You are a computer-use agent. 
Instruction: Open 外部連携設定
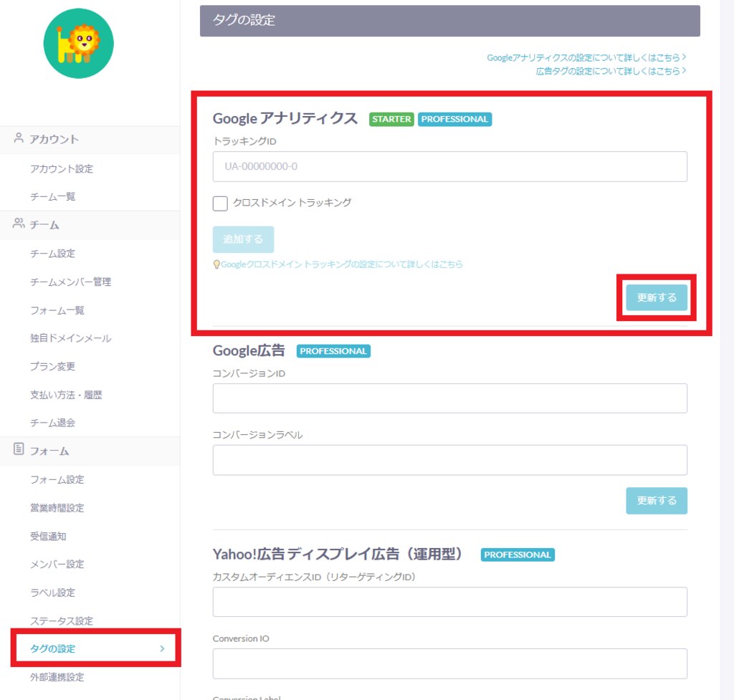click(x=57, y=677)
